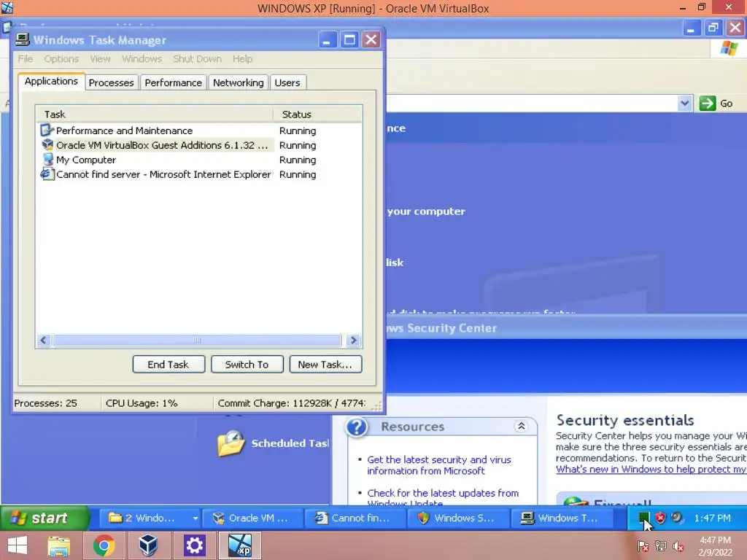Open the Help menu in Task Manager

(x=242, y=58)
